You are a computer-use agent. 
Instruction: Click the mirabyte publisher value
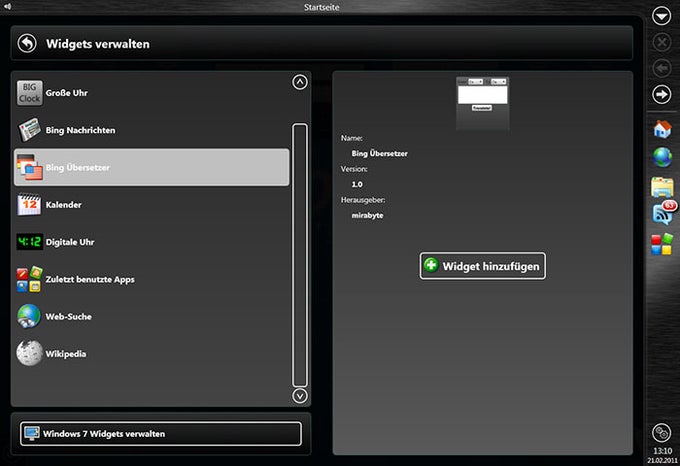[367, 215]
